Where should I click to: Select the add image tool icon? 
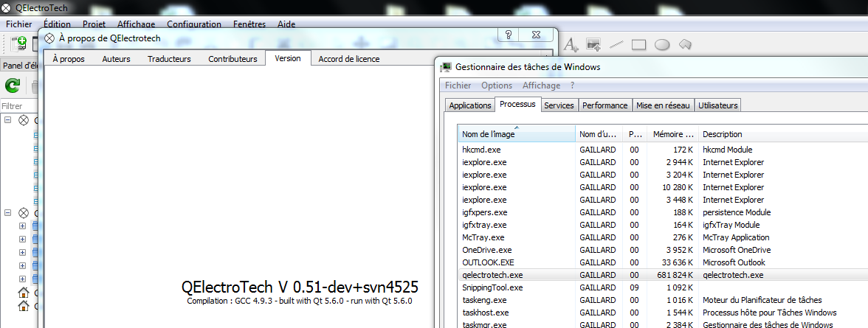pos(593,44)
